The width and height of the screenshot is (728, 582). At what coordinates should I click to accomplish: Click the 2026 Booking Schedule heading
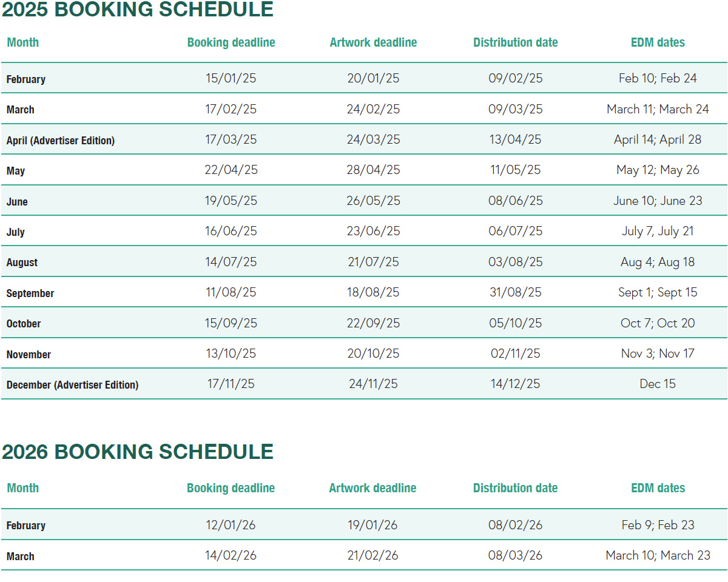138,452
